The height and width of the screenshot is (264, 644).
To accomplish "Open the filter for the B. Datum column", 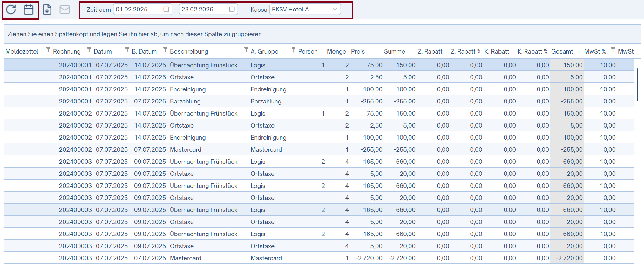I will pos(165,50).
